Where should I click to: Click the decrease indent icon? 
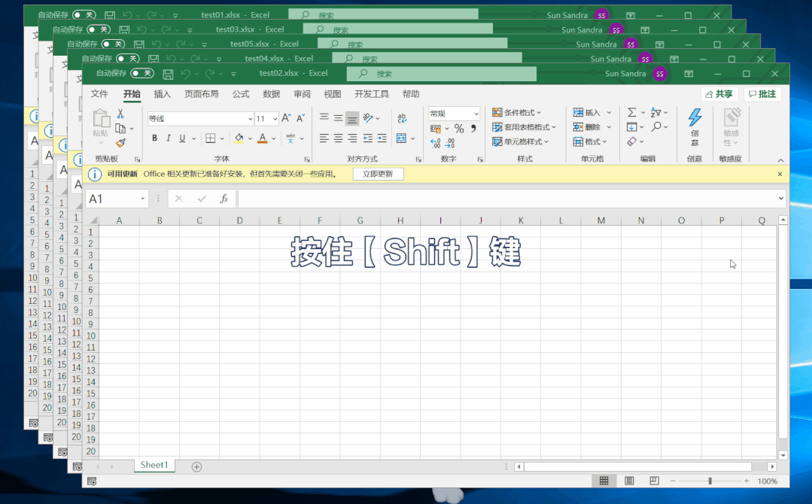pos(368,138)
